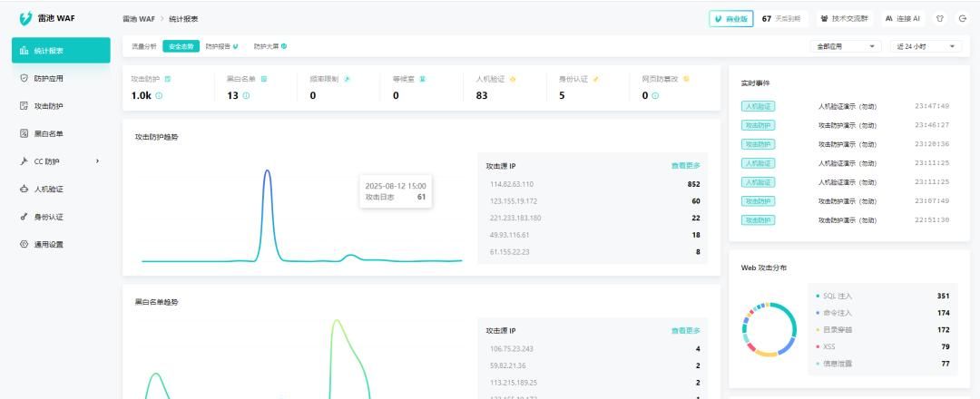Click the 黑白名单 sidebar icon
Viewport: 980px width, 399px height.
pos(24,133)
